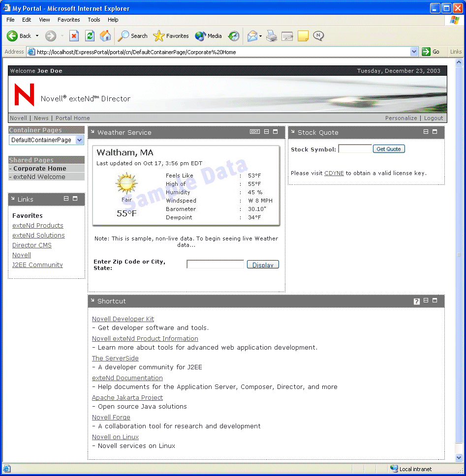Open Favorites from the toolbar star

(x=171, y=36)
